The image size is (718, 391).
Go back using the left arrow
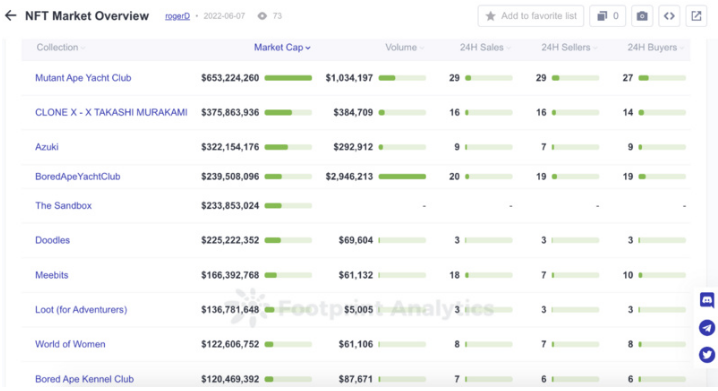click(x=11, y=16)
